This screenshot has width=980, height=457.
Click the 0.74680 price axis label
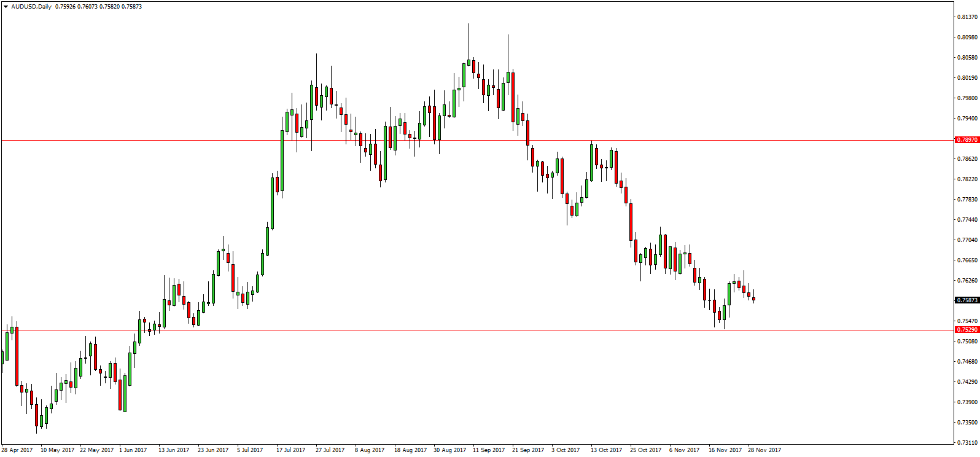[967, 361]
